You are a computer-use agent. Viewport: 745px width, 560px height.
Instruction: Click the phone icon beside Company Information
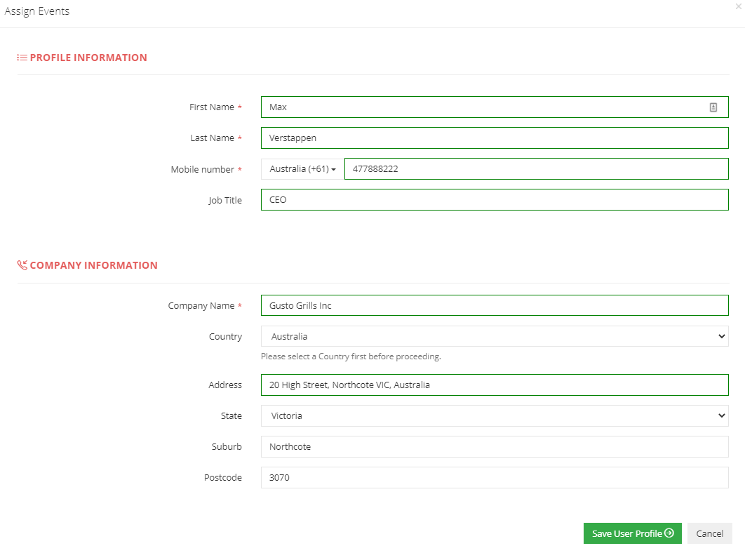pyautogui.click(x=22, y=265)
